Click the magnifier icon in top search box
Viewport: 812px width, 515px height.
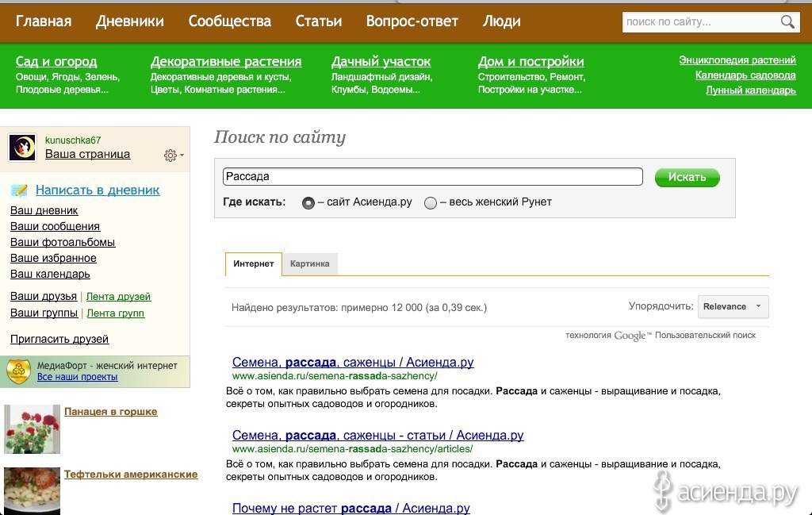pyautogui.click(x=787, y=21)
